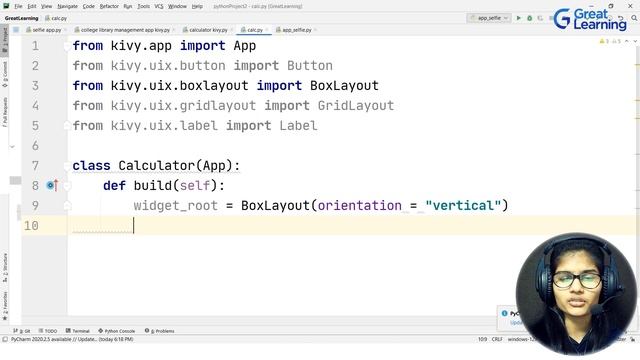Open the Tools menu
Image resolution: width=640 pixels, height=360 pixels.
tap(143, 6)
